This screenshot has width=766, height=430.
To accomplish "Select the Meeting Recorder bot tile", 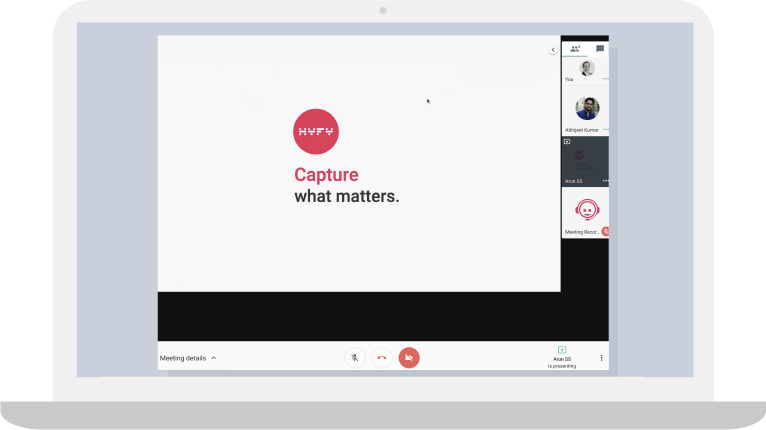I will click(x=585, y=213).
